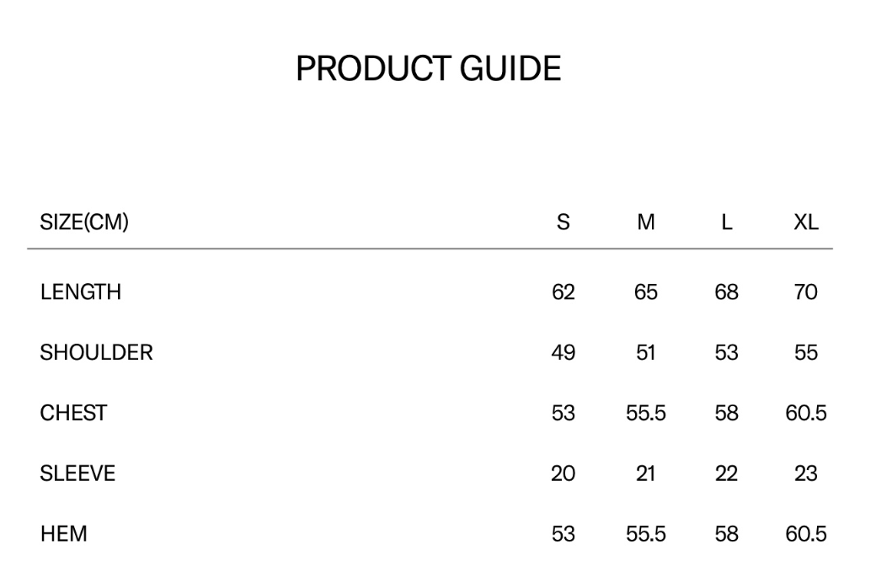Click shoulder value 49 for size S
The width and height of the screenshot is (876, 588).
click(564, 352)
